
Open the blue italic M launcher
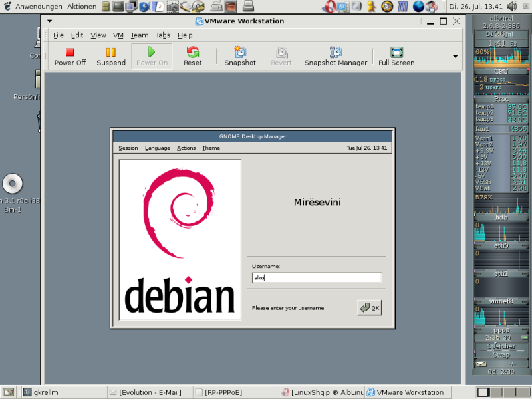(403, 7)
